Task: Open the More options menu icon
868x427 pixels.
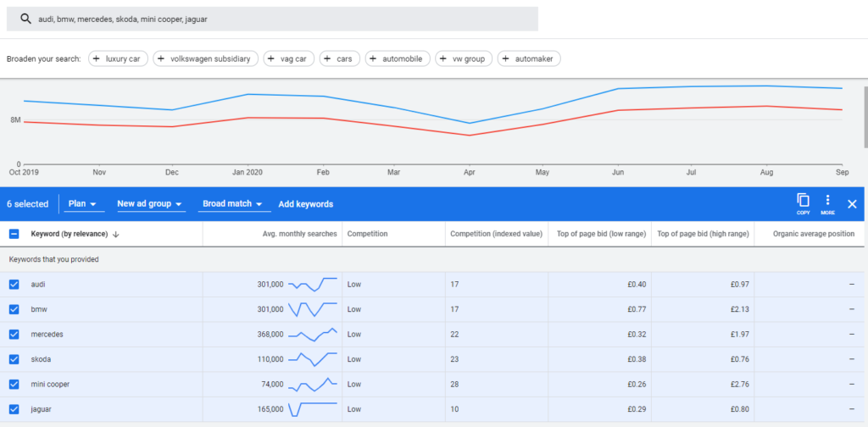Action: pyautogui.click(x=827, y=203)
